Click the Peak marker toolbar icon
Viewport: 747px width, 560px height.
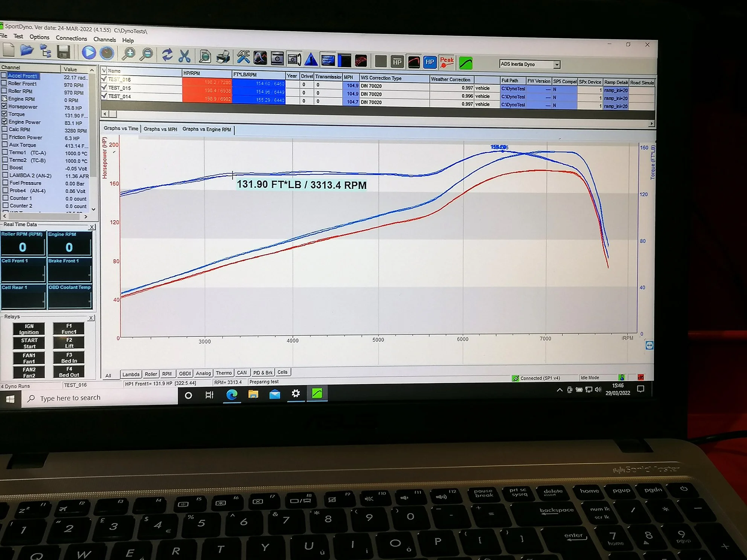[x=447, y=62]
